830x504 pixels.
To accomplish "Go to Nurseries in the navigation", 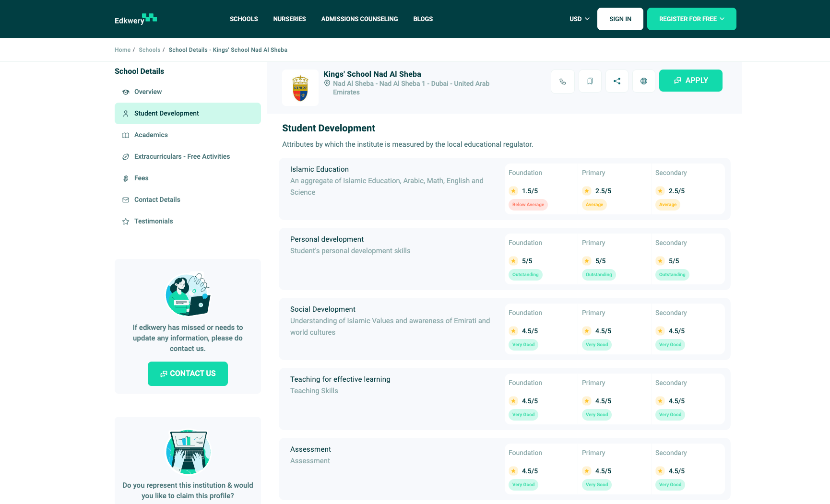I will [289, 19].
